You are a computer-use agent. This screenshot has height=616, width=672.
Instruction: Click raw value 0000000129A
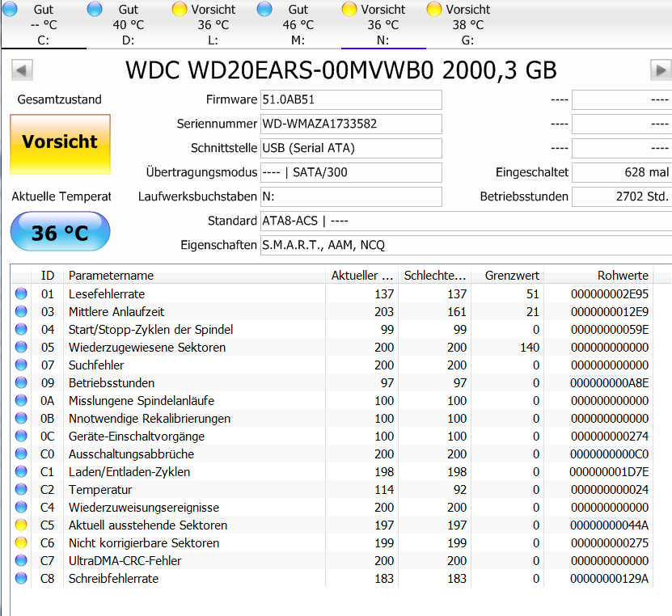[x=610, y=579]
